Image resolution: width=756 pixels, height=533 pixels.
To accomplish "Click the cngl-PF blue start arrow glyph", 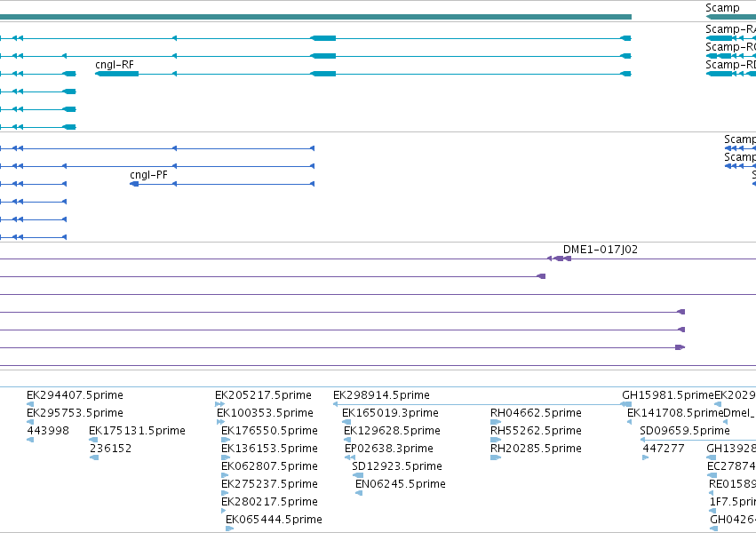I will coord(134,184).
